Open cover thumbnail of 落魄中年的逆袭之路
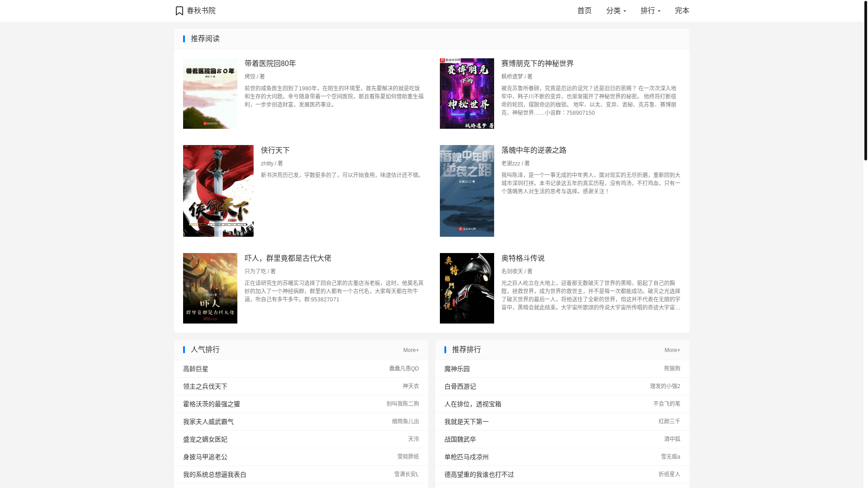Viewport: 868px width, 488px height. (467, 191)
